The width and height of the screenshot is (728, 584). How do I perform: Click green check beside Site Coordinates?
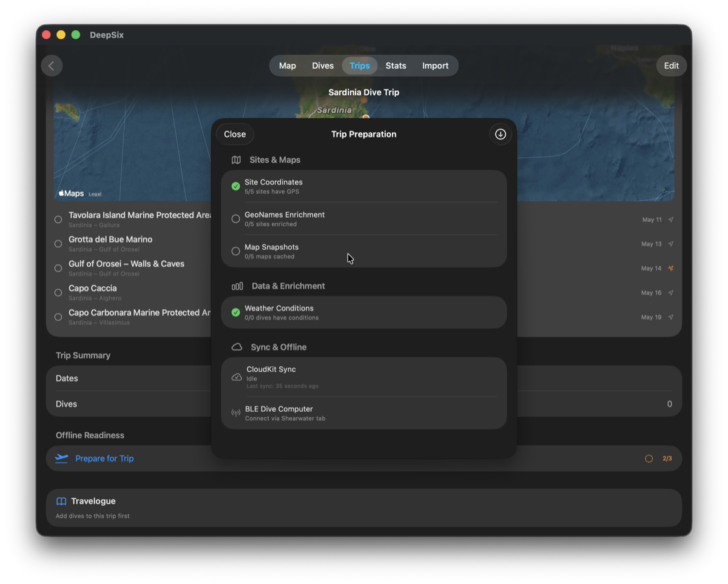coord(235,186)
